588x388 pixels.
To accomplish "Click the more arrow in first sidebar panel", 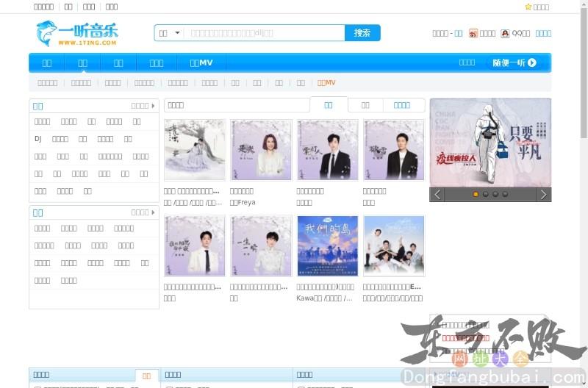I will click(153, 106).
